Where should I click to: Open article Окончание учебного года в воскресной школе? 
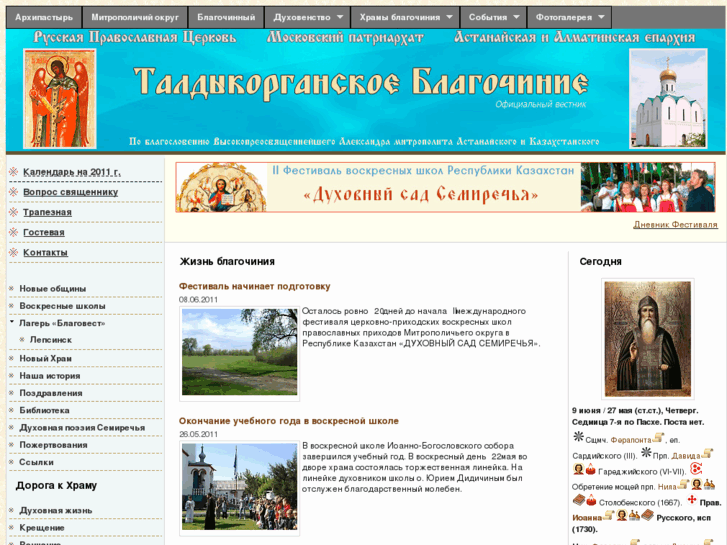tap(289, 421)
